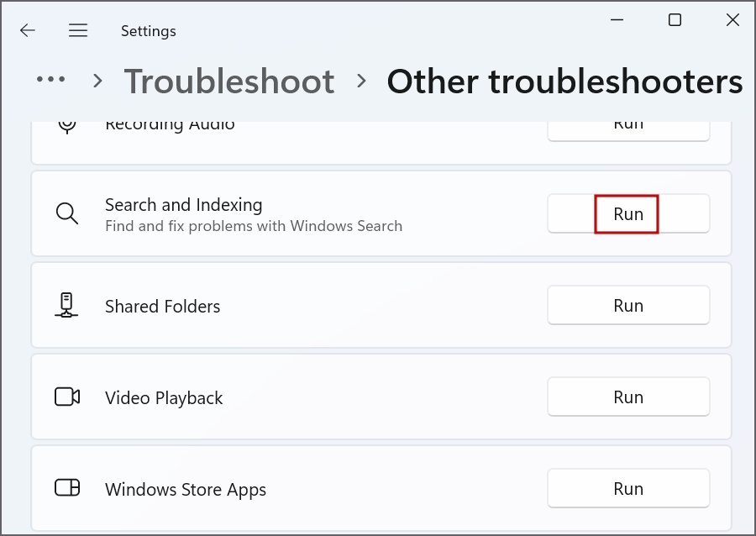Click the Shared Folders network icon
This screenshot has height=536, width=756.
tap(66, 305)
